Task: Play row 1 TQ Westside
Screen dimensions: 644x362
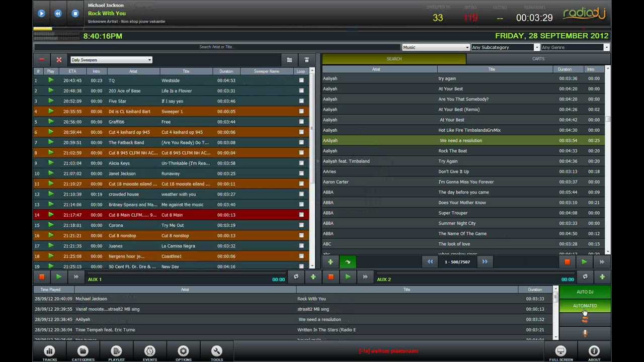Action: (x=51, y=80)
